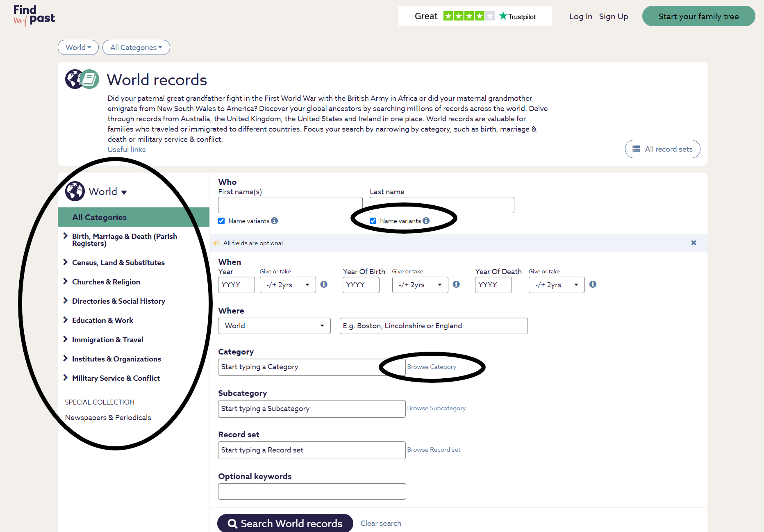This screenshot has height=532, width=764.
Task: Toggle first name Name variants checkbox
Action: (x=221, y=221)
